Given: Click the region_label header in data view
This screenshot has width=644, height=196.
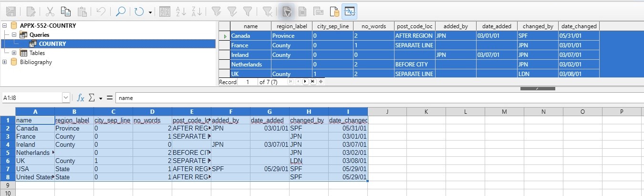Looking at the screenshot, I should pos(291,26).
